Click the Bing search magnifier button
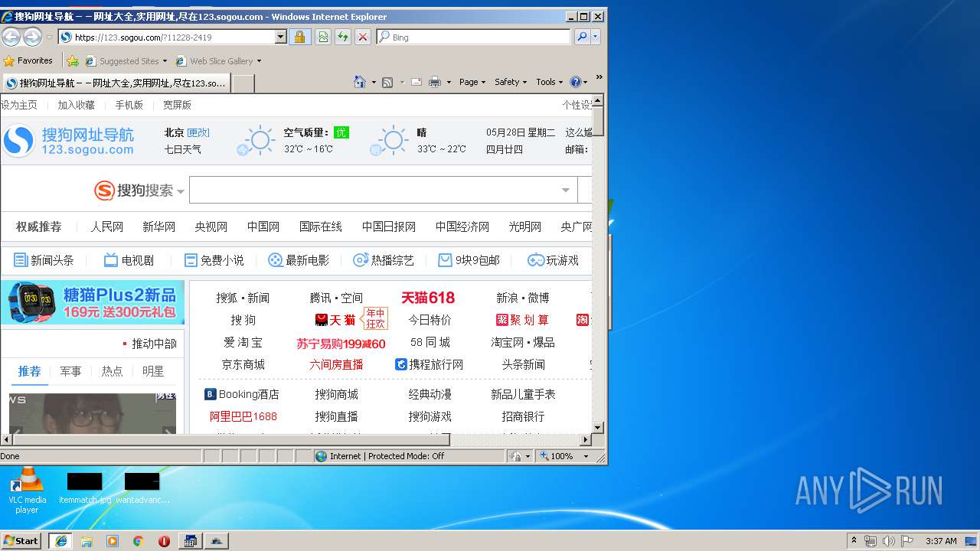 pos(582,37)
